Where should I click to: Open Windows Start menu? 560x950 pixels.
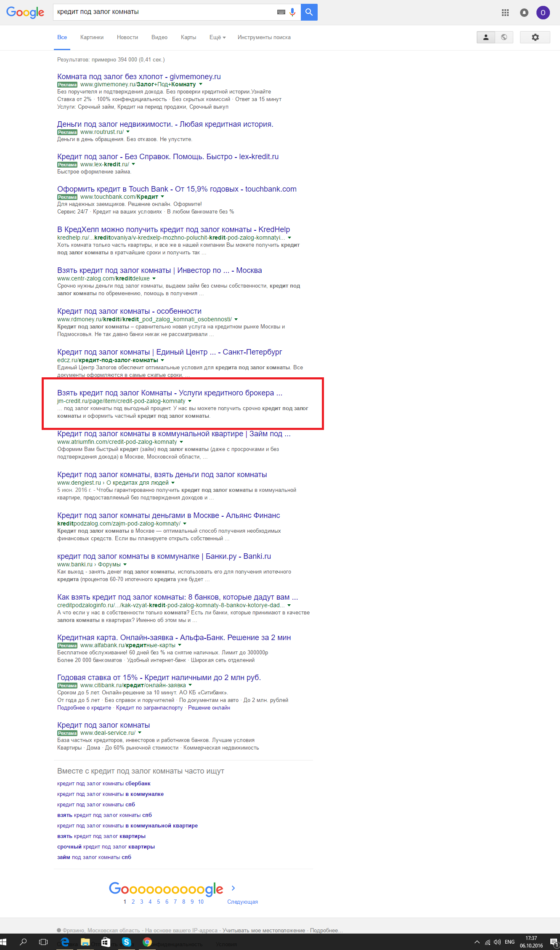pos(3,942)
